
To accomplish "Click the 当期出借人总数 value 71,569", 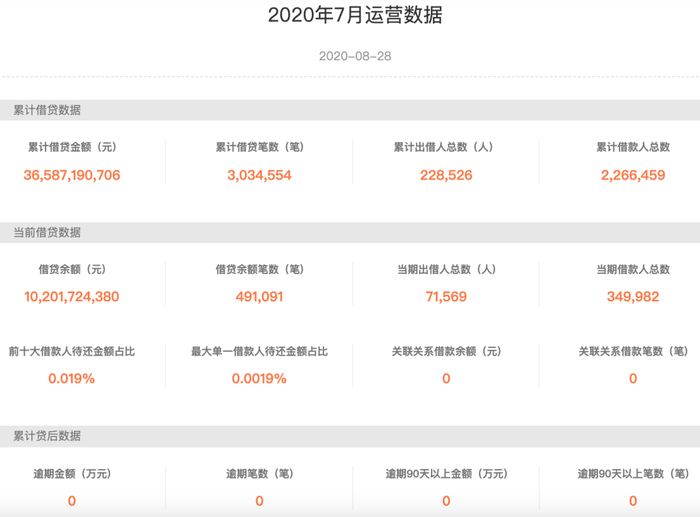I will coord(446,297).
